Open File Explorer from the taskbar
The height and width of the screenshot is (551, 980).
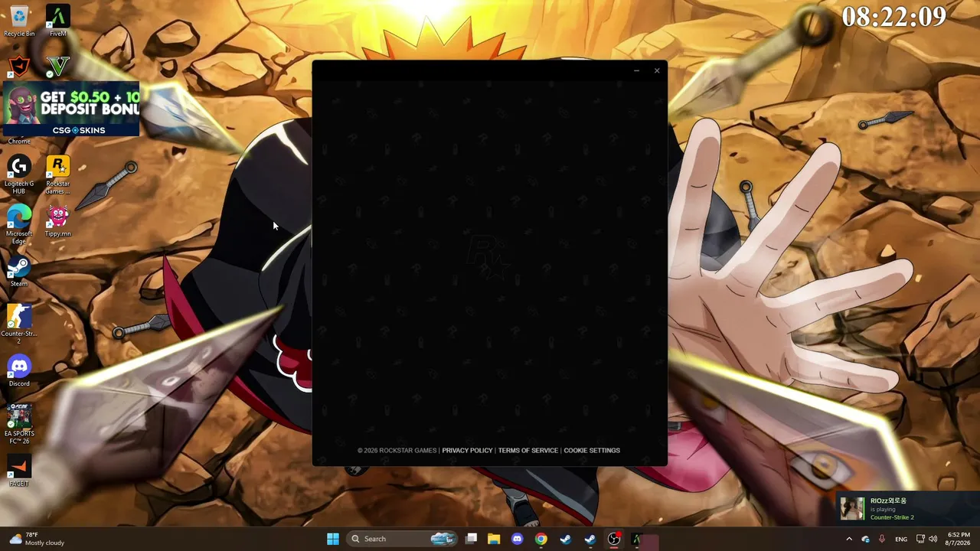click(x=494, y=539)
